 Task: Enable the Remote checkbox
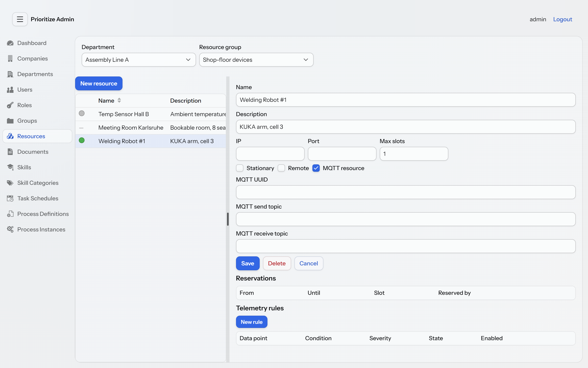pyautogui.click(x=281, y=168)
